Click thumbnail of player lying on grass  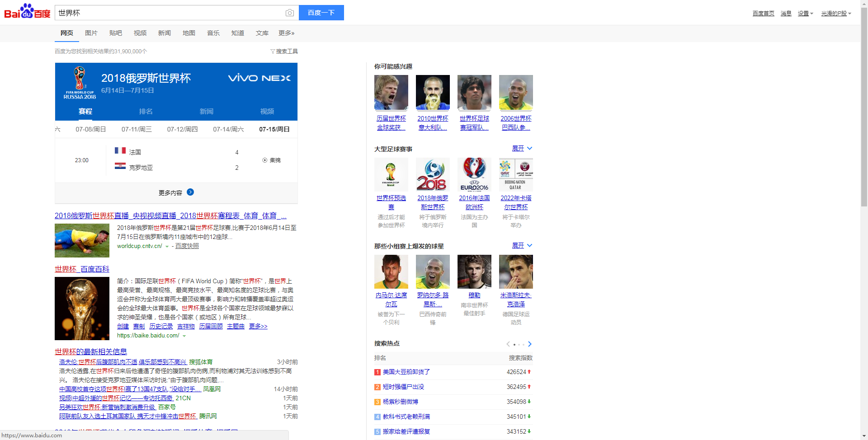(x=82, y=240)
